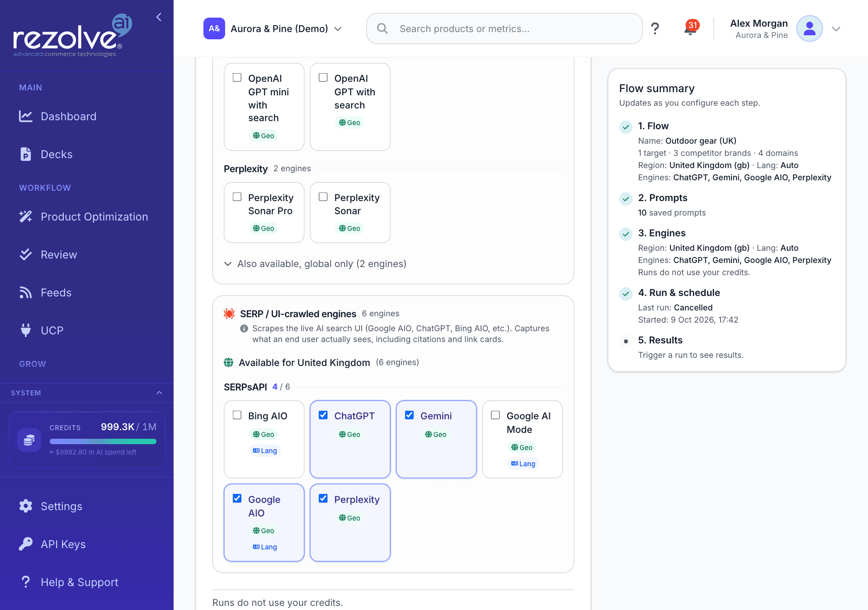Click the Feeds RSS icon
The height and width of the screenshot is (610, 868).
coord(26,292)
